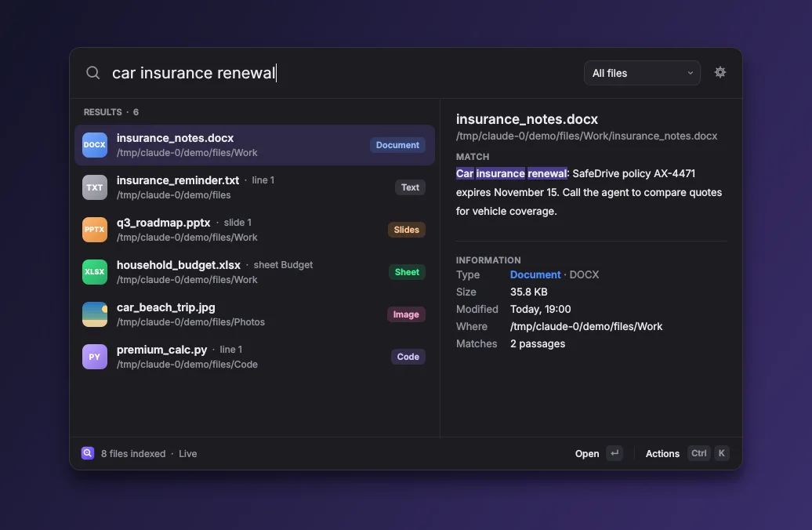This screenshot has height=530, width=812.
Task: Click the full file path in preview header
Action: pyautogui.click(x=587, y=136)
